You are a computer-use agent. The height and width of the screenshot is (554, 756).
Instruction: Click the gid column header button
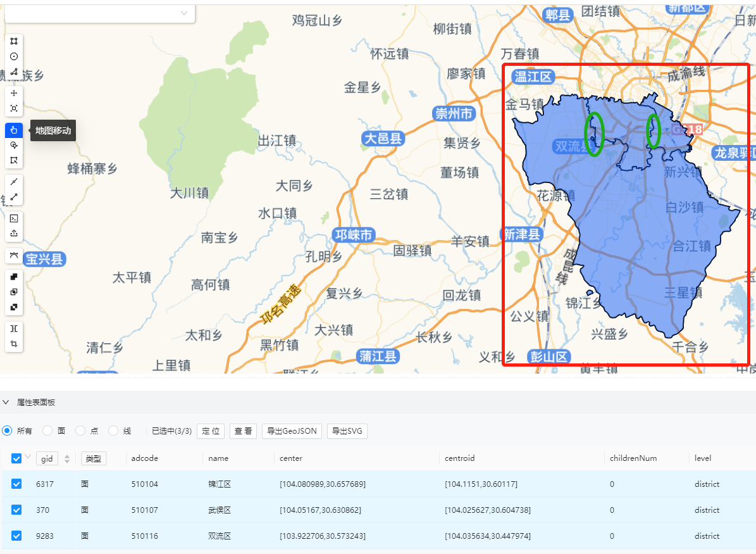(x=47, y=458)
